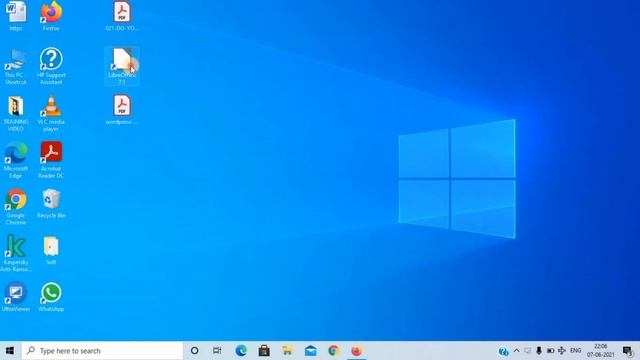Check battery status in system tray
Image resolution: width=640 pixels, height=360 pixels.
point(550,351)
